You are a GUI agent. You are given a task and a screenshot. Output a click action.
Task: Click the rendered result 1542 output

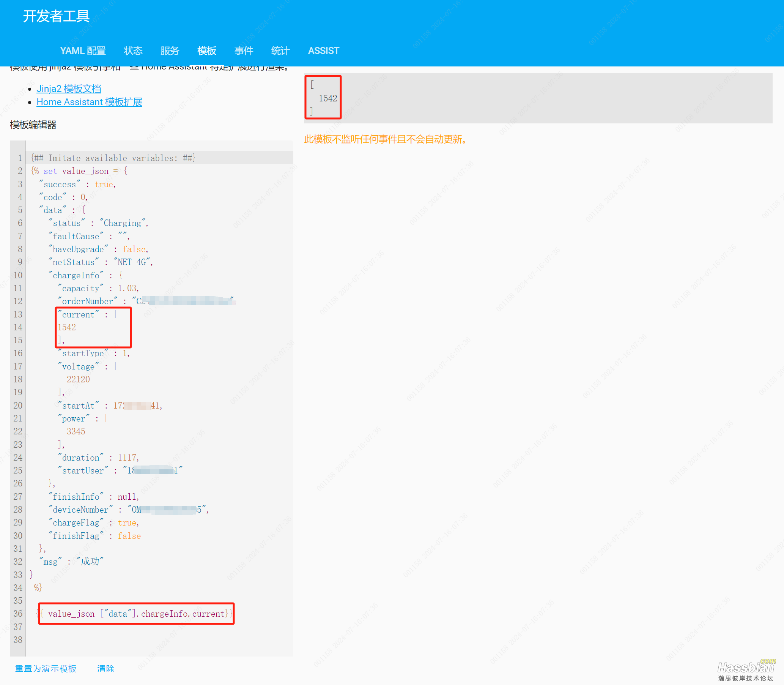tap(328, 98)
